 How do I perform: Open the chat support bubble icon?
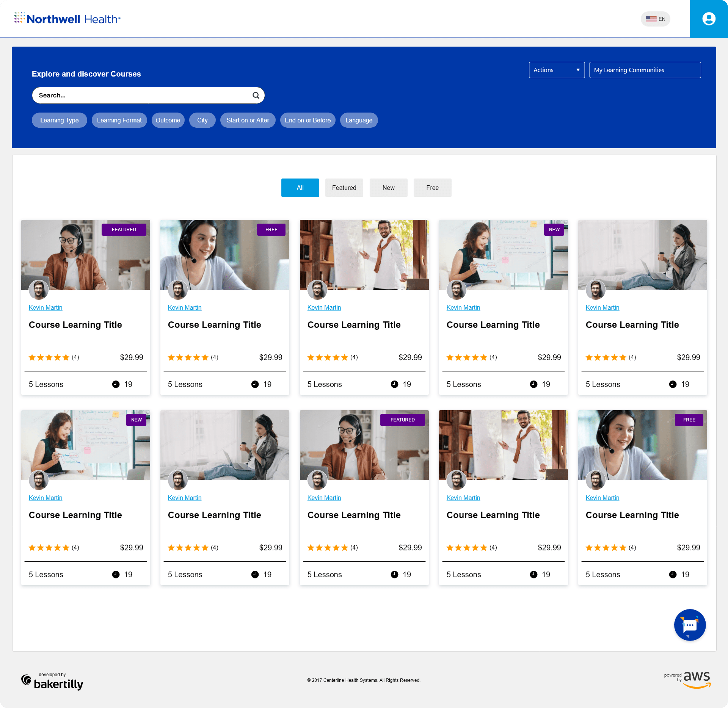click(689, 625)
